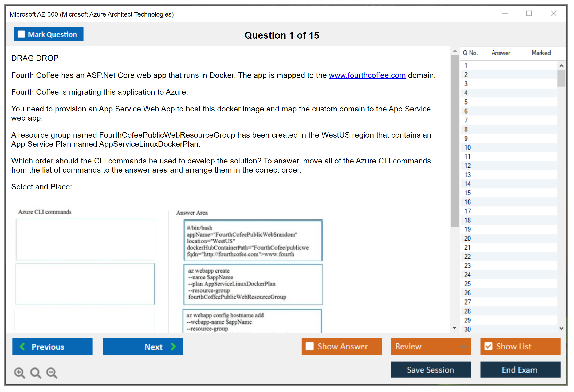
Task: Click the Save Session button
Action: click(431, 370)
